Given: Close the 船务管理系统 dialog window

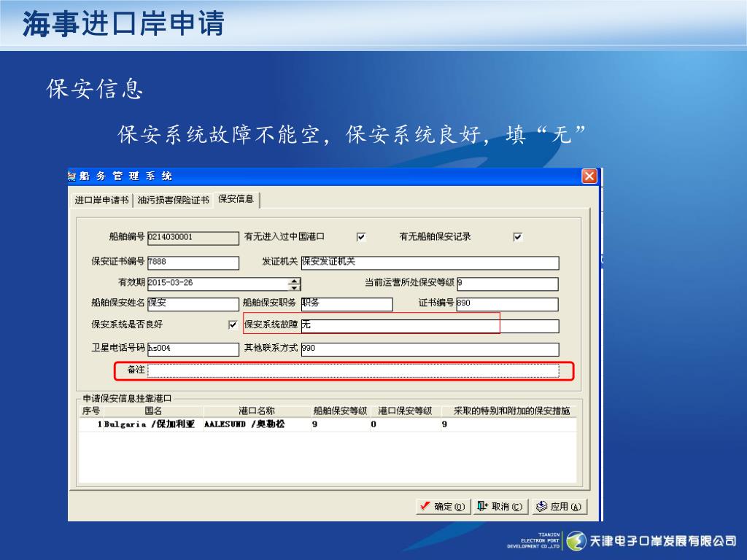Looking at the screenshot, I should 589,176.
